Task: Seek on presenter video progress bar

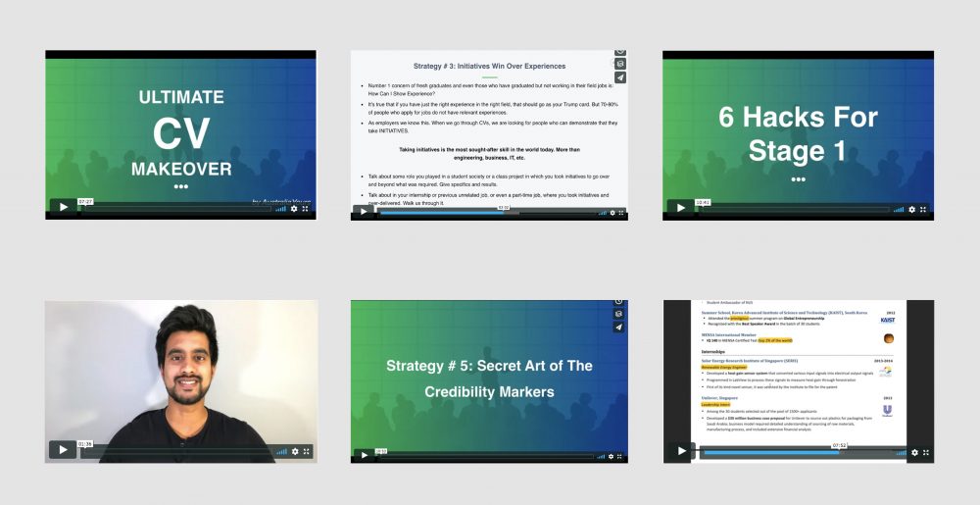Action: point(177,451)
